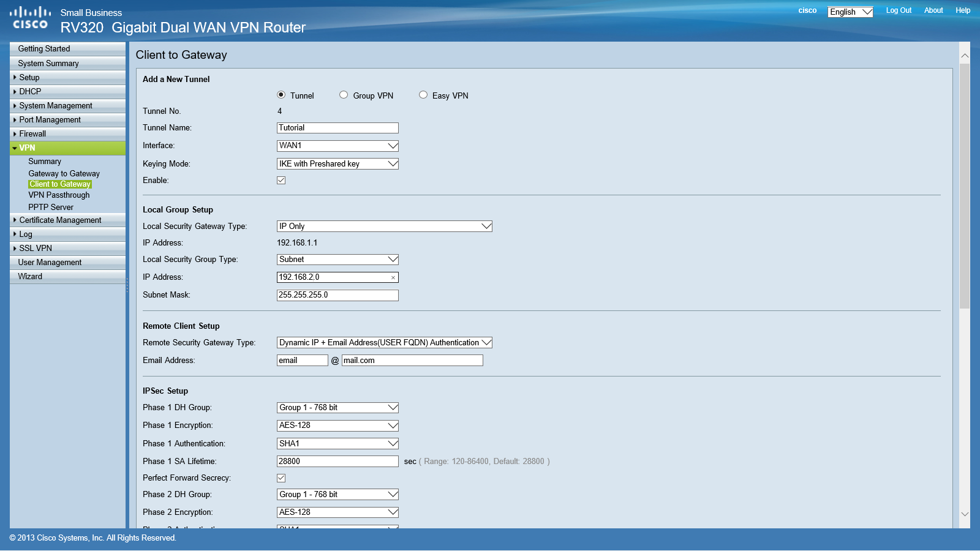Select the Group VPN radio option
Image resolution: width=980 pixels, height=551 pixels.
344,95
